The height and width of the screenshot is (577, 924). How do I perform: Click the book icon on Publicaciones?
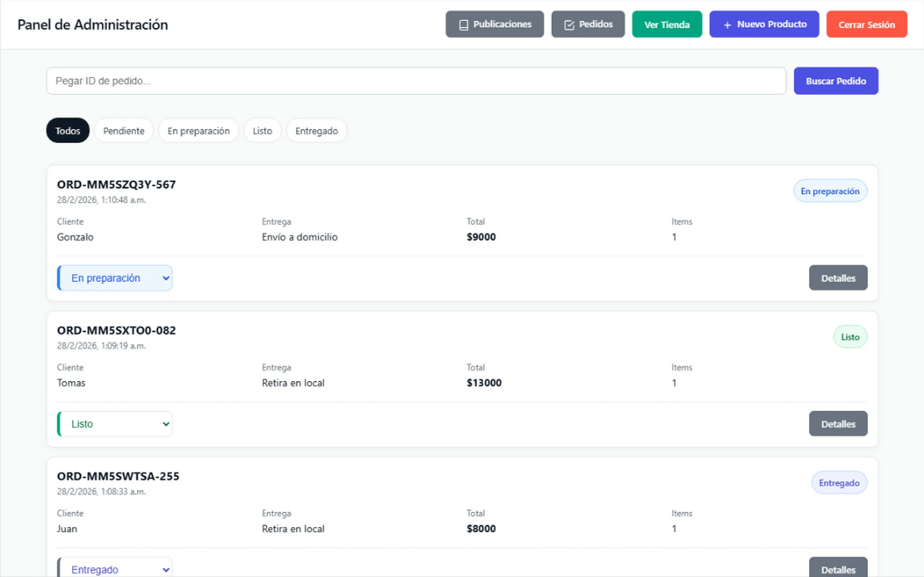pyautogui.click(x=464, y=25)
